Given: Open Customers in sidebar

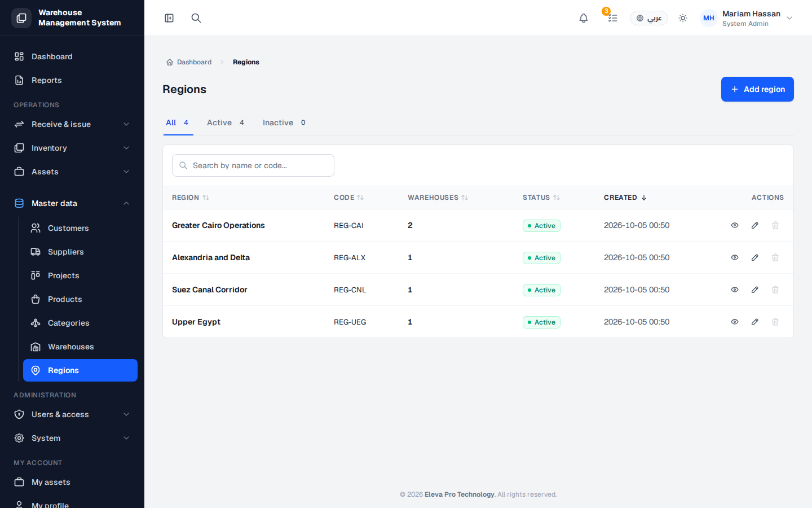Looking at the screenshot, I should [x=80, y=228].
